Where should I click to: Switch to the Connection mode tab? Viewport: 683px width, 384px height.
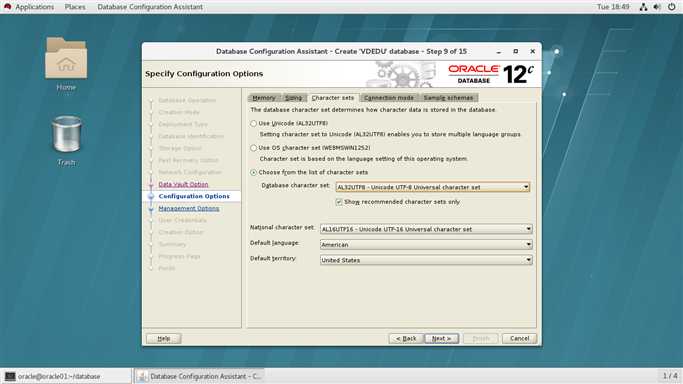tap(389, 98)
